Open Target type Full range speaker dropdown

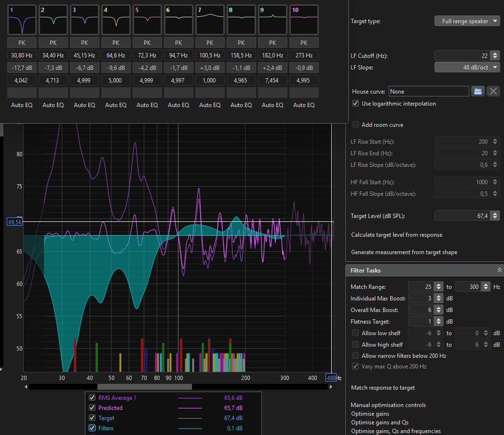click(x=467, y=21)
